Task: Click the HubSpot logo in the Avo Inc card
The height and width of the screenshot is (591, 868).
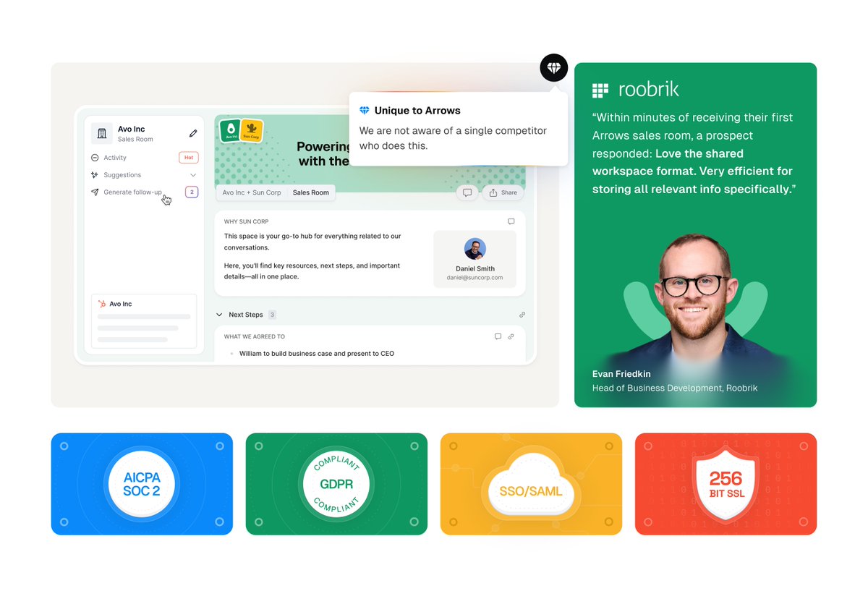Action: point(102,304)
